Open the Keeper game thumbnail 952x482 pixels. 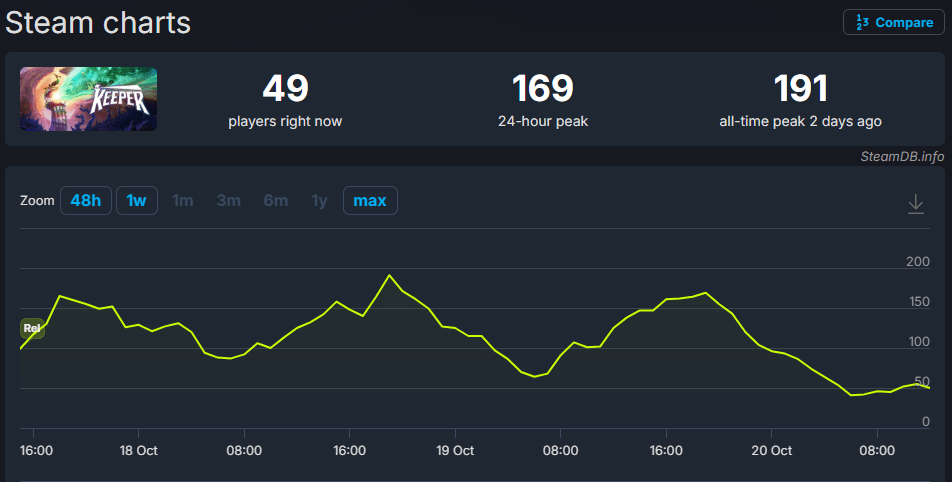(x=88, y=99)
